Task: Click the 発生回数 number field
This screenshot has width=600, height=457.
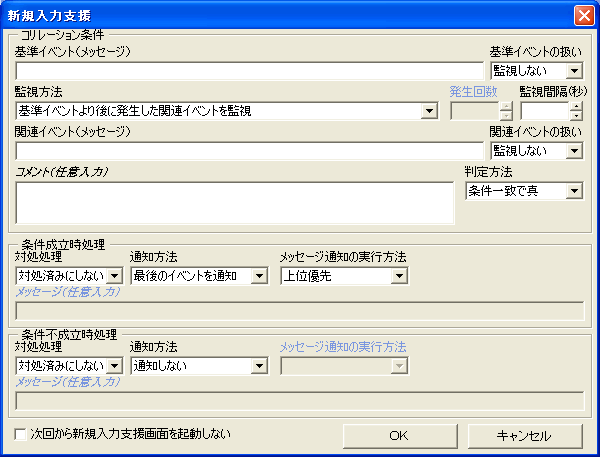Action: point(475,111)
